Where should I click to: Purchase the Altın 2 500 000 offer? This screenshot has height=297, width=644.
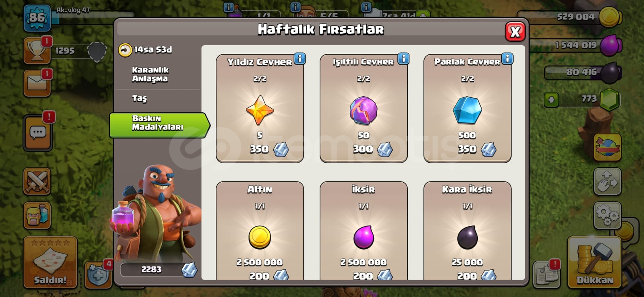260,231
